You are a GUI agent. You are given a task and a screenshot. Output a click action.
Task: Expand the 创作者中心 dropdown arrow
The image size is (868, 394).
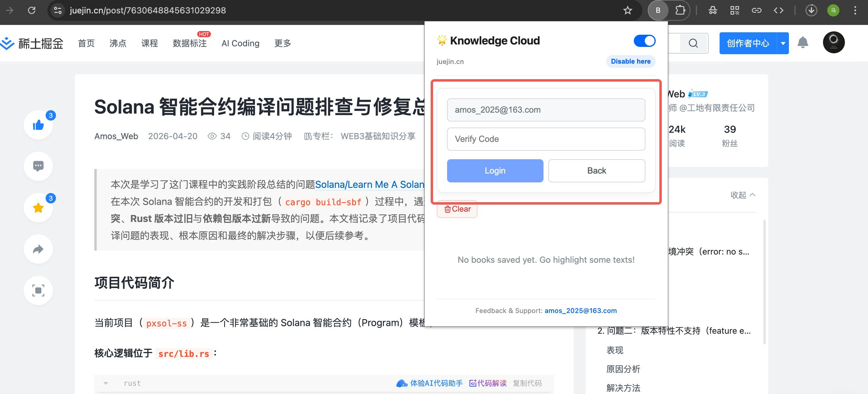(x=783, y=43)
